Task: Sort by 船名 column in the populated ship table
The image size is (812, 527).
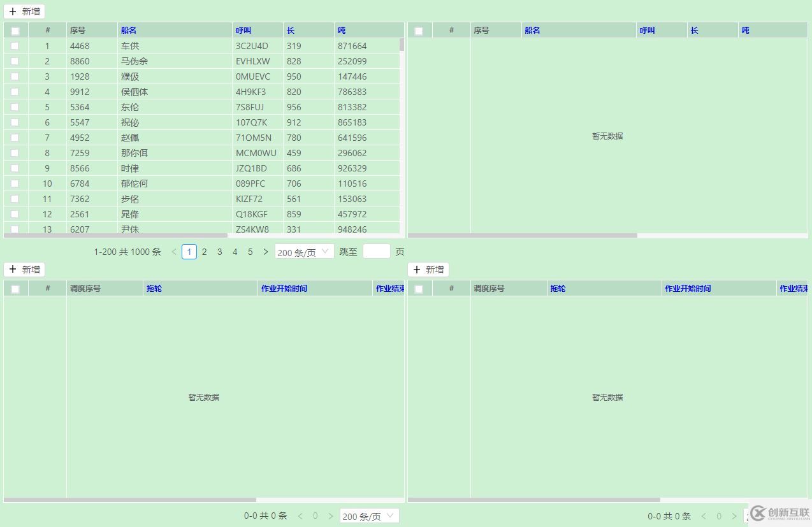Action: [129, 30]
